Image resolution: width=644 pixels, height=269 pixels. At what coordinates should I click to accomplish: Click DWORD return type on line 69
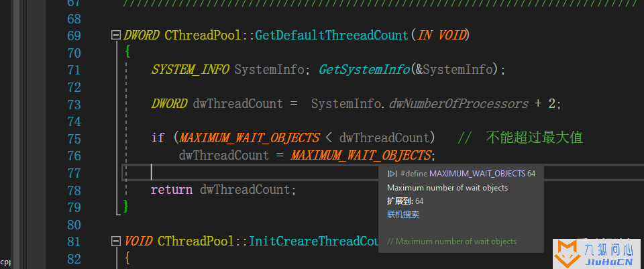tap(142, 36)
